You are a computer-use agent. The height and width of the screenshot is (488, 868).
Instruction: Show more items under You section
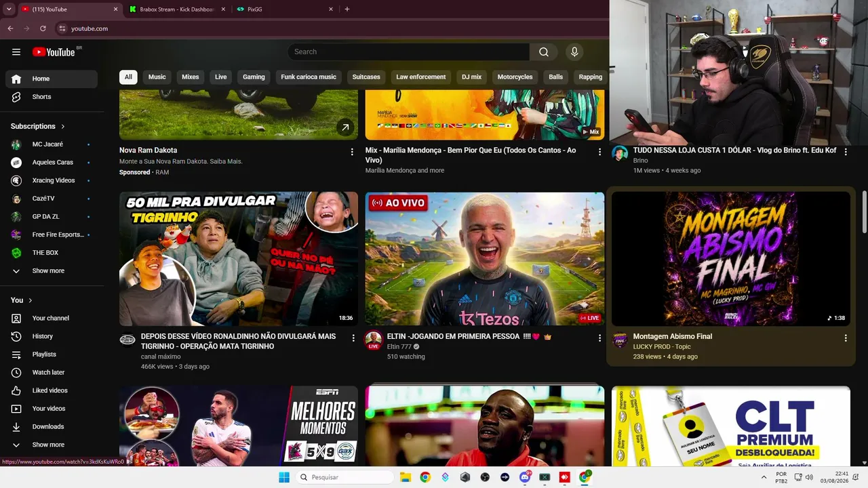(52, 445)
